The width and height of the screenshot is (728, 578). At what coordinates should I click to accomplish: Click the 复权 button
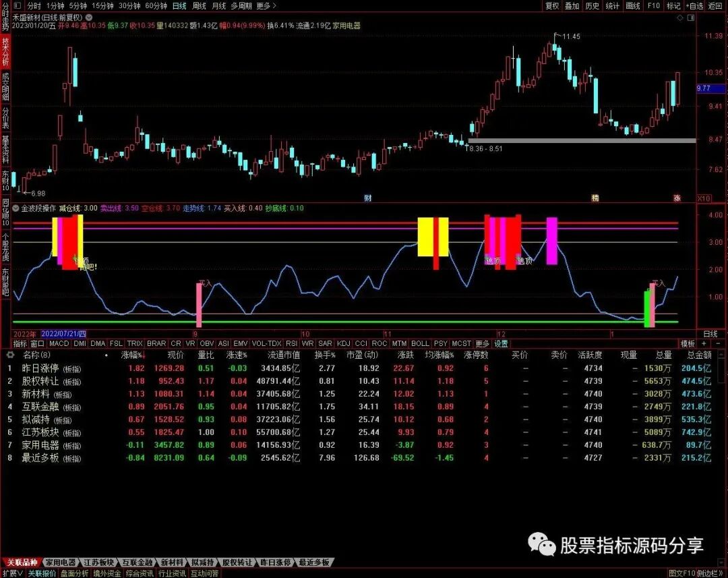(552, 5)
